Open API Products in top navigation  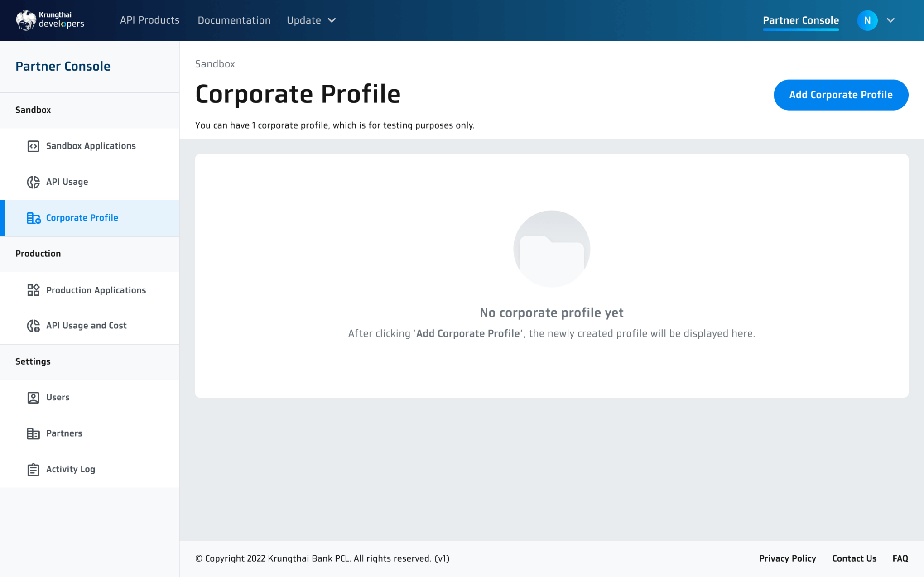[149, 20]
